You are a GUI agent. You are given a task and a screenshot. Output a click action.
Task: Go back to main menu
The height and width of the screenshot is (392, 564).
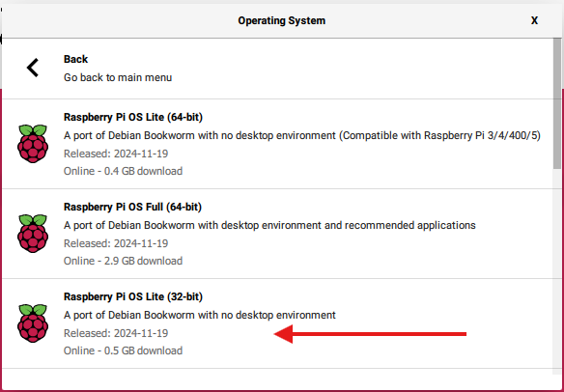[118, 77]
